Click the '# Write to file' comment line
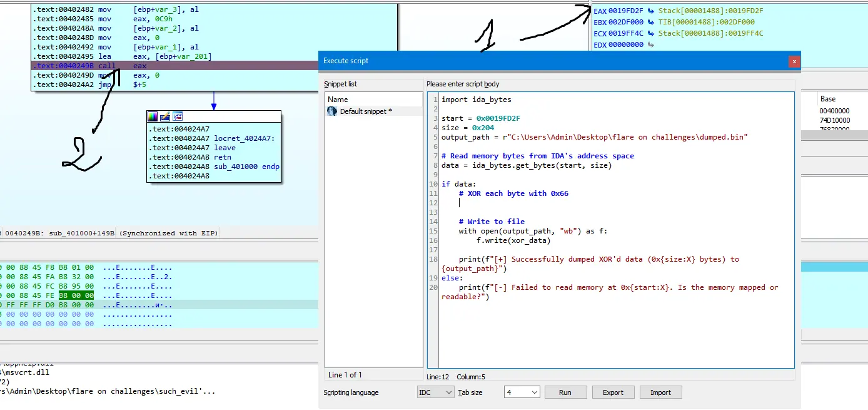Viewport: 868px width, 410px height. [x=492, y=222]
